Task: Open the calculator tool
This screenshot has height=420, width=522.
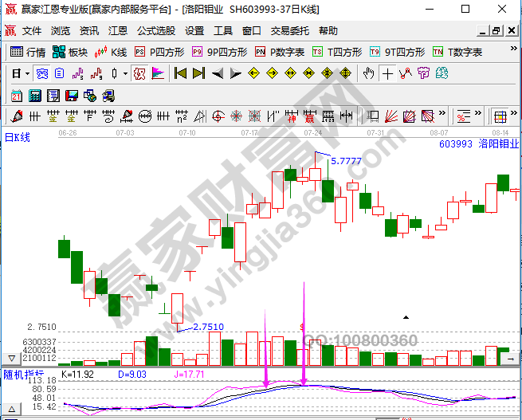Action: tap(34, 96)
